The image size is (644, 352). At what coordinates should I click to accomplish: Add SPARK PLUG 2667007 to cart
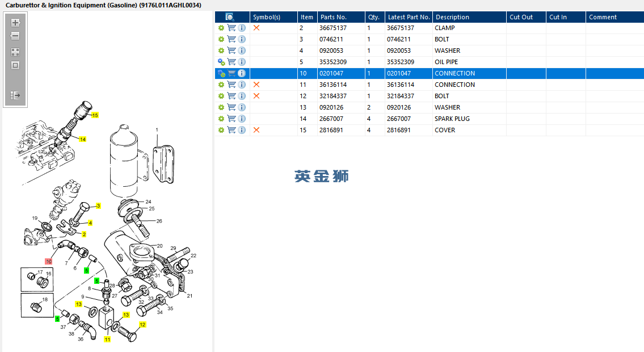[x=231, y=119]
